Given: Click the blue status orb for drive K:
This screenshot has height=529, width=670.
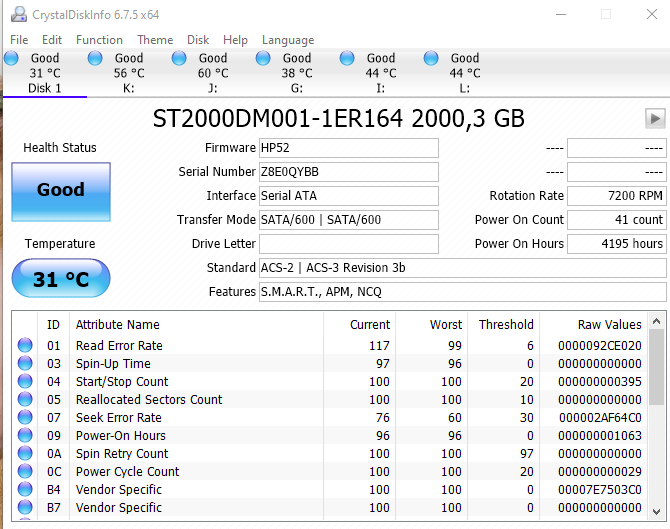Looking at the screenshot, I should pyautogui.click(x=95, y=58).
